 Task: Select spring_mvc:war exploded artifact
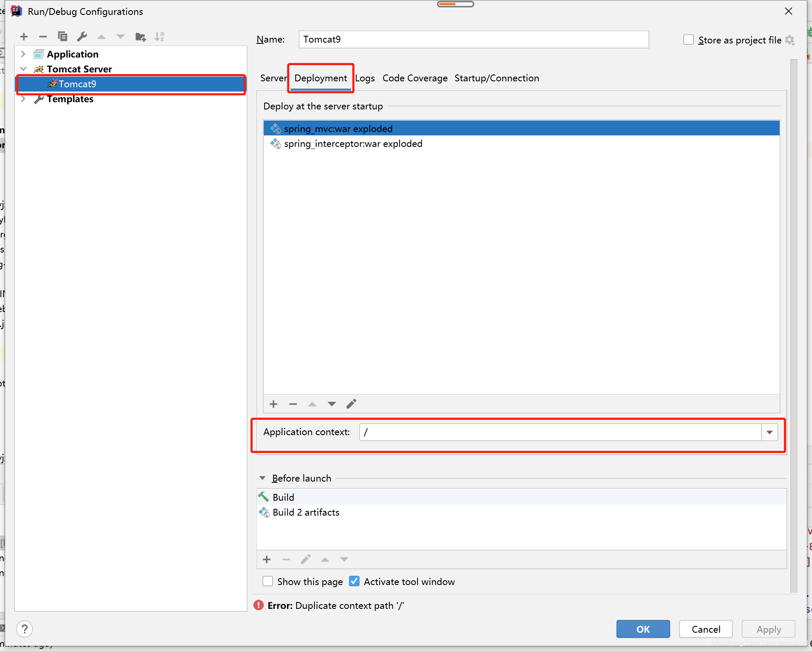pos(521,129)
